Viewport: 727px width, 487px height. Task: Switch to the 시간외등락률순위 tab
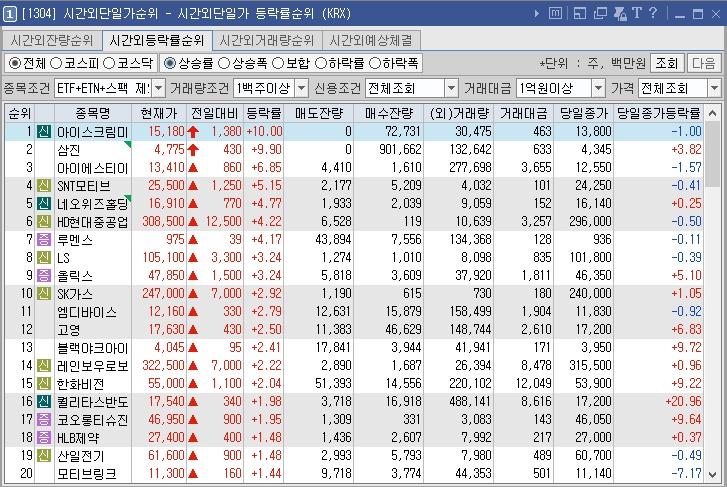click(157, 40)
